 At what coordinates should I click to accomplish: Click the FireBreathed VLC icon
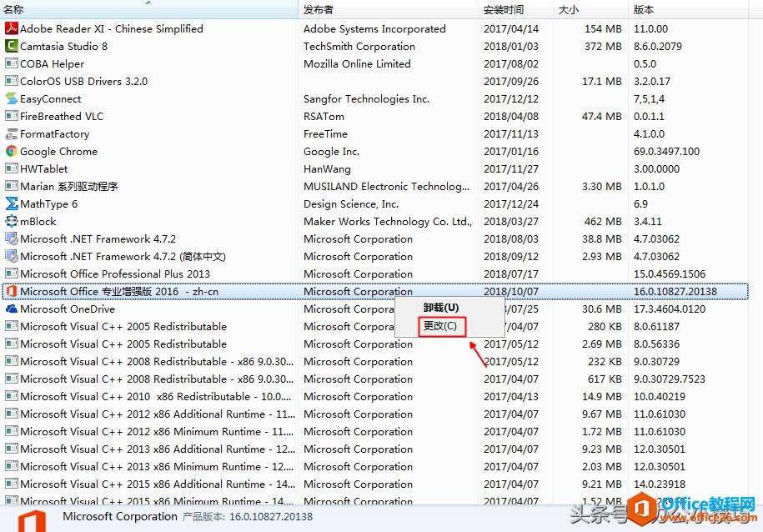point(10,116)
